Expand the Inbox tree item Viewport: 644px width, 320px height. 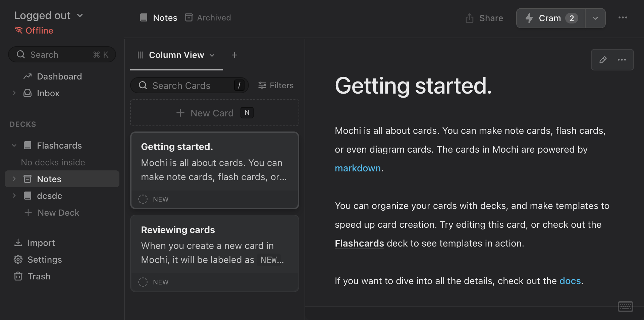(14, 93)
